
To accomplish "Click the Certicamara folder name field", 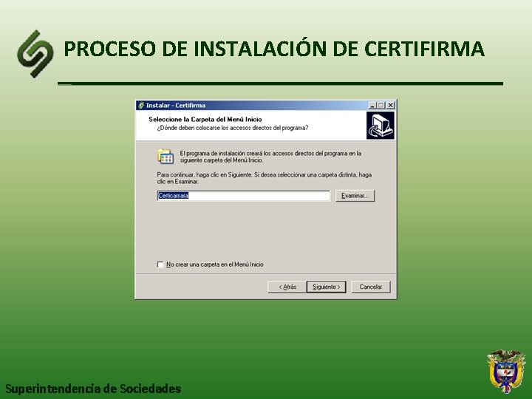I will click(244, 196).
